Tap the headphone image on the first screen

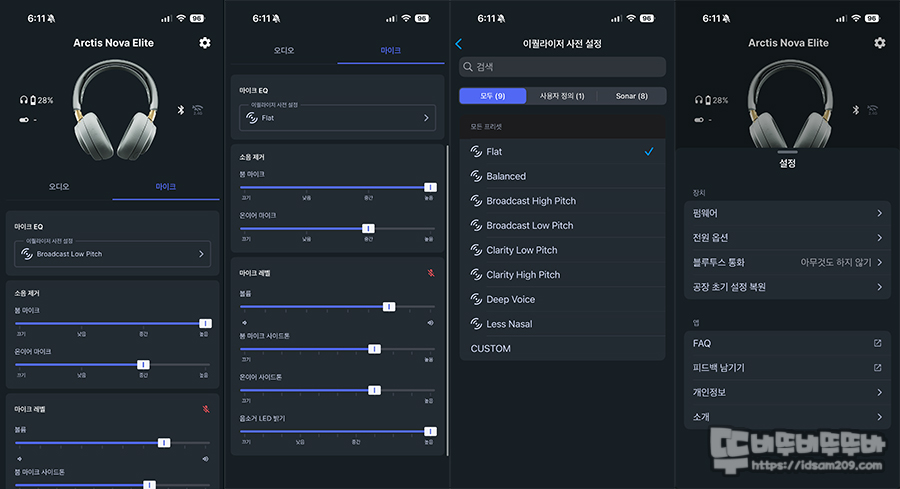pyautogui.click(x=115, y=110)
